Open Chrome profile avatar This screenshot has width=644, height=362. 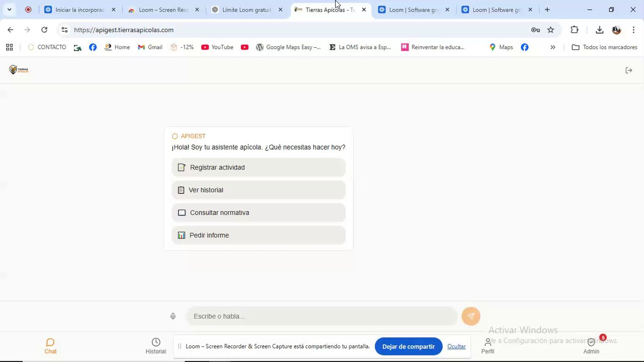tap(616, 30)
